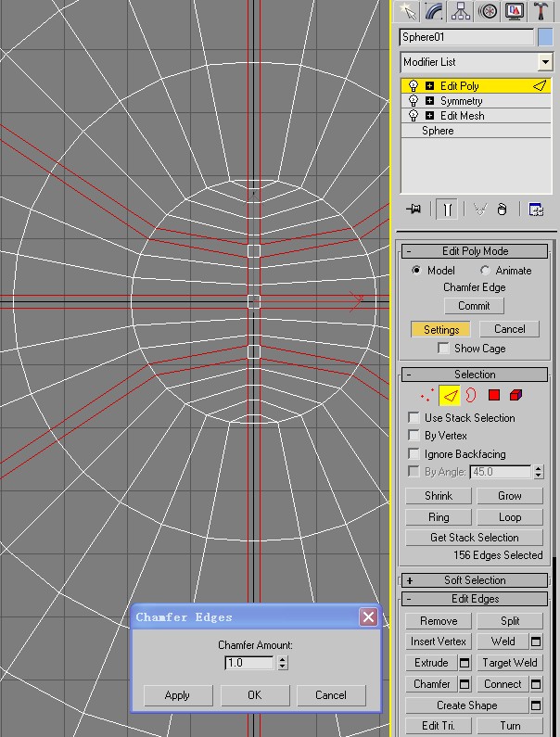Select the Animate radio button
This screenshot has height=737, width=560.
coord(485,271)
